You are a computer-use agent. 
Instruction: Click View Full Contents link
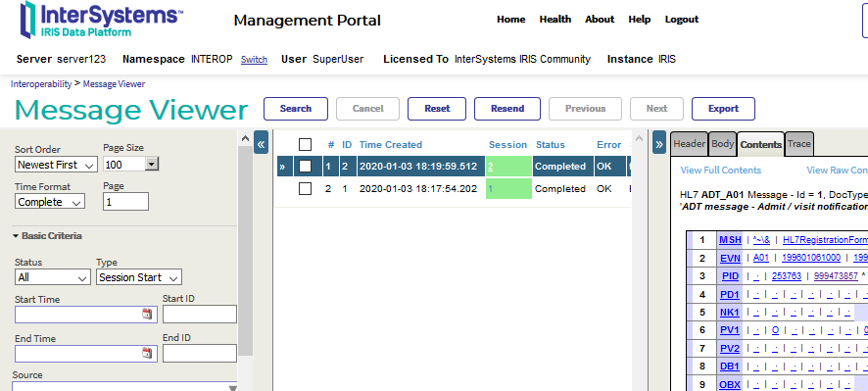coord(721,171)
